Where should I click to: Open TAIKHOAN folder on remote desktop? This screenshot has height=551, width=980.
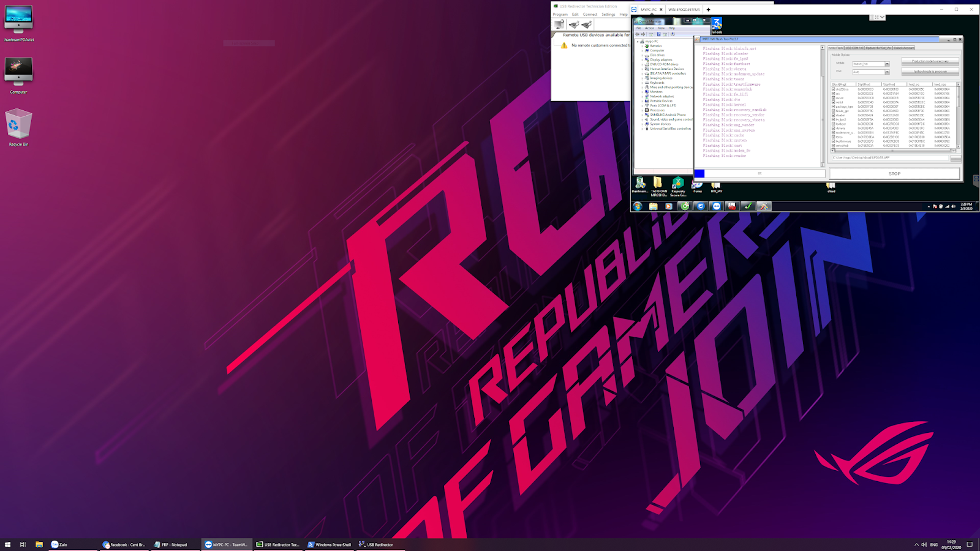(x=658, y=187)
